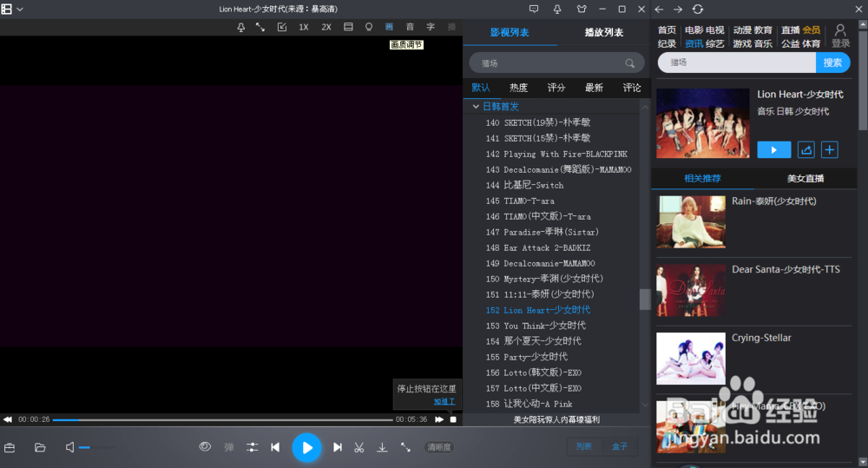Switch to 影视列表 tab
Screen dimensions: 868x468
pos(510,33)
